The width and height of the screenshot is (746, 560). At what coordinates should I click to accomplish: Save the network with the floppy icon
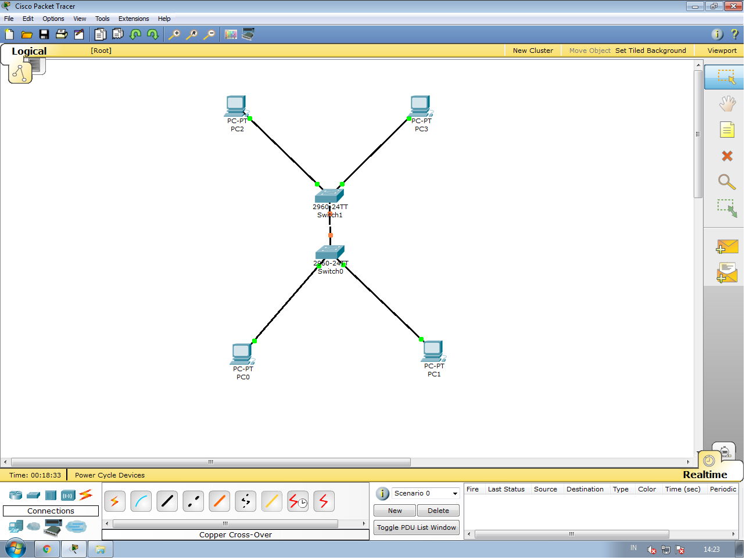(44, 35)
